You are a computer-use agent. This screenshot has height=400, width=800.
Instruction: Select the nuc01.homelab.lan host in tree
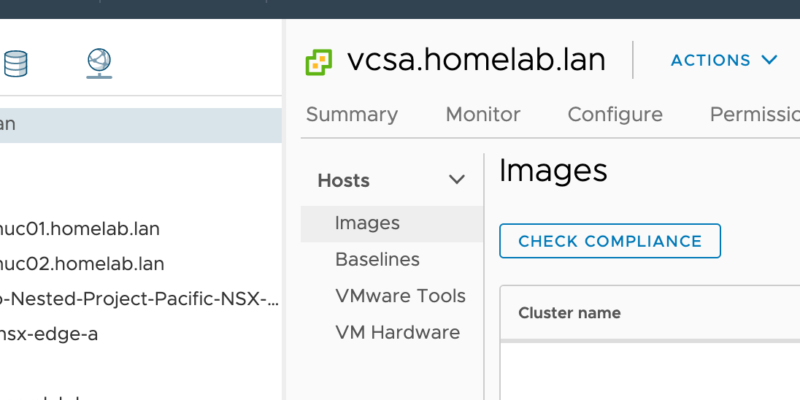pos(80,229)
